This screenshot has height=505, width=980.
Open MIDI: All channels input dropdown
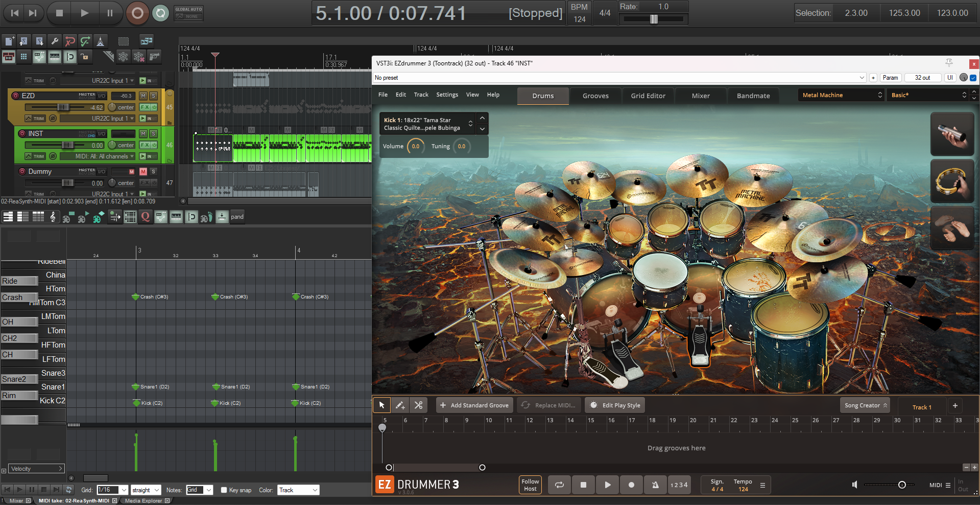[98, 156]
